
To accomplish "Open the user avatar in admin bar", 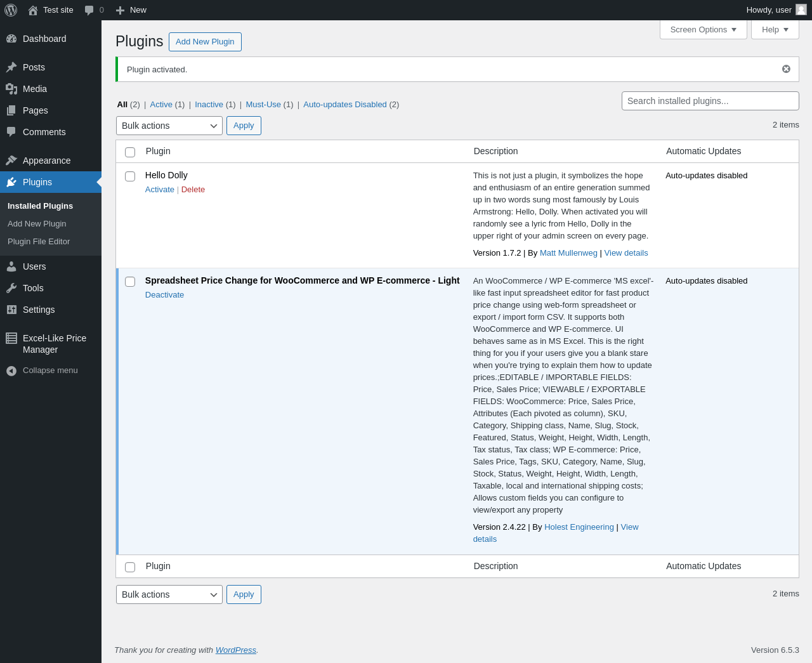I will point(801,10).
